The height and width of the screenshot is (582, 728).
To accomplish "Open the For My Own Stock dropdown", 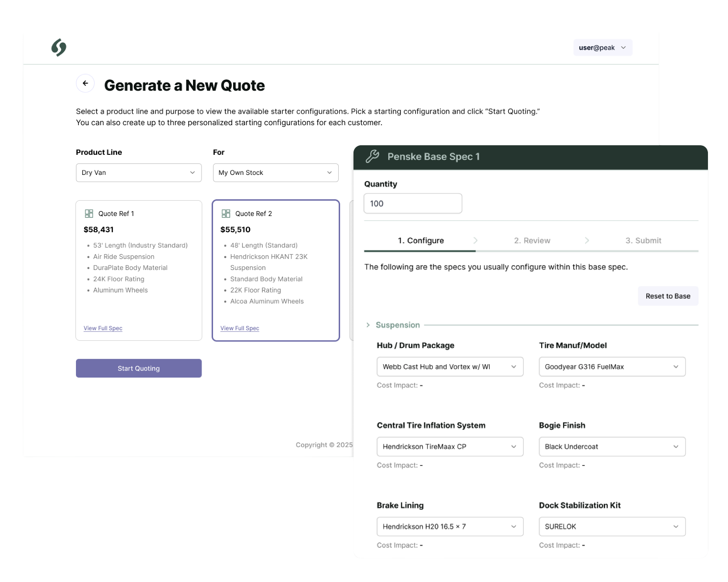I will (x=276, y=172).
